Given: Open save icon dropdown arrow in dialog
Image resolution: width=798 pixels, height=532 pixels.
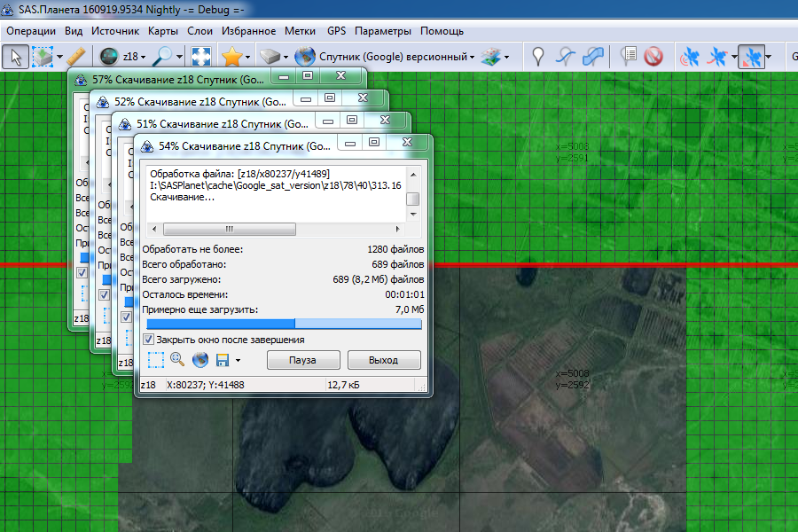Looking at the screenshot, I should click(x=238, y=360).
